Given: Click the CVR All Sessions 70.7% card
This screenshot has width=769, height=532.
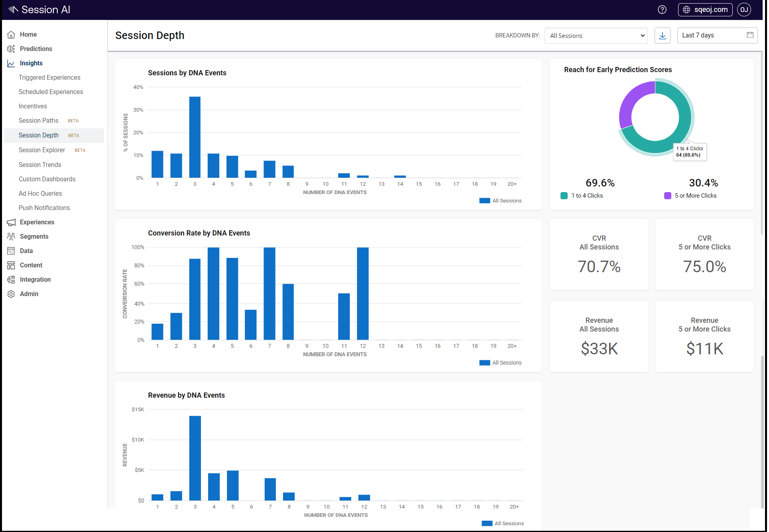Looking at the screenshot, I should click(599, 255).
